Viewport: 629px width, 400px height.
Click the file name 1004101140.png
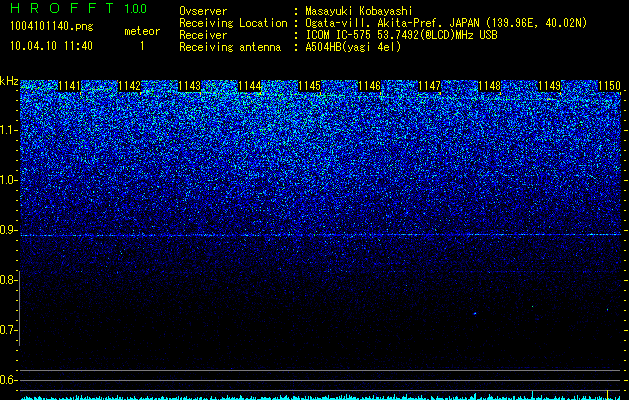click(x=52, y=27)
